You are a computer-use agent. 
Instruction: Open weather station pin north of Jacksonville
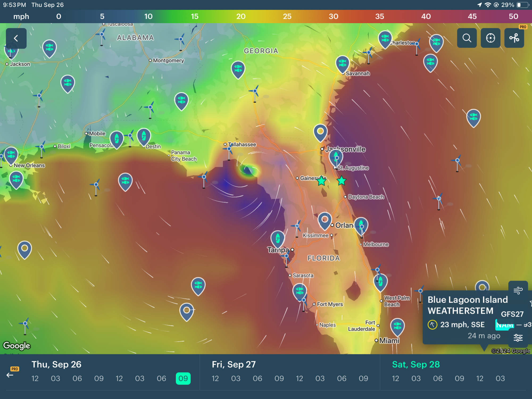(x=320, y=132)
